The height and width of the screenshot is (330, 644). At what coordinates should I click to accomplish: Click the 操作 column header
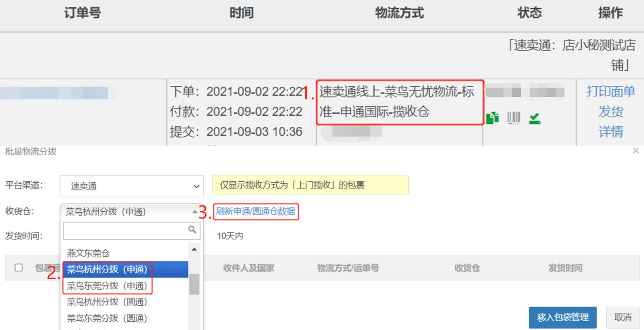tap(611, 13)
